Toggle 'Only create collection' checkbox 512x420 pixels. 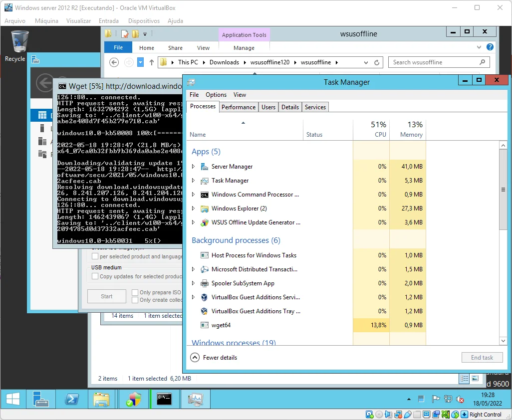[x=135, y=300]
